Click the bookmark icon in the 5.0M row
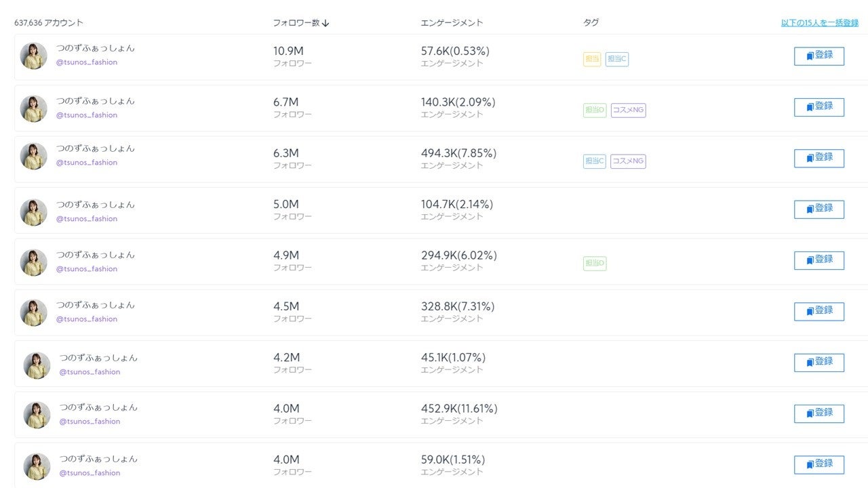 pos(810,209)
